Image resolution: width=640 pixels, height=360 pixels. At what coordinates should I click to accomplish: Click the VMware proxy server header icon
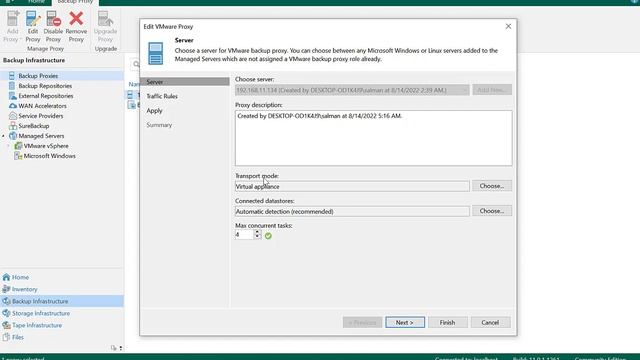[156, 53]
